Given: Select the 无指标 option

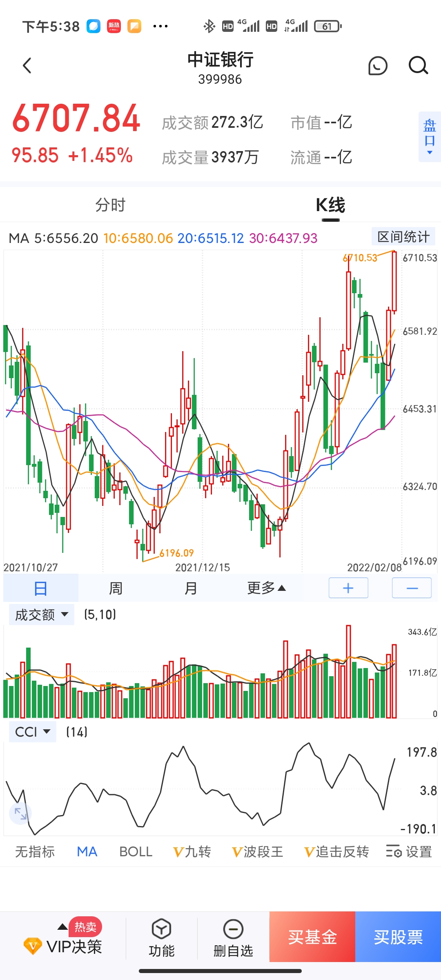Looking at the screenshot, I should 35,852.
